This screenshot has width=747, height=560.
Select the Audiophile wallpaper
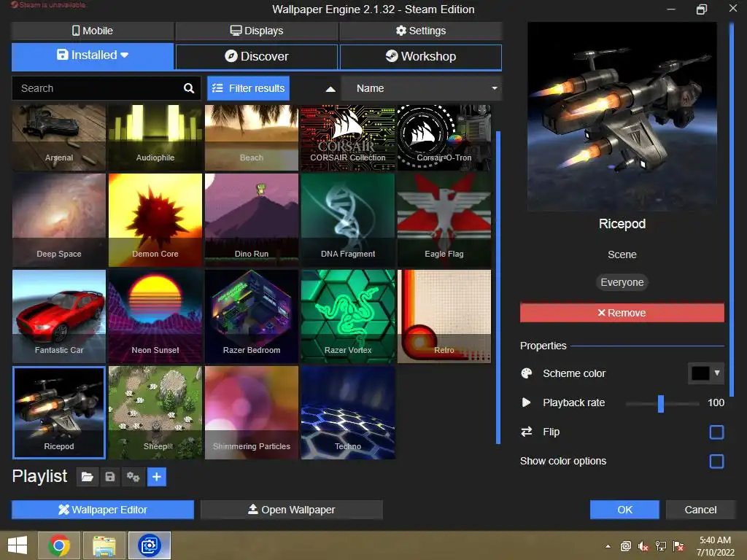(155, 138)
